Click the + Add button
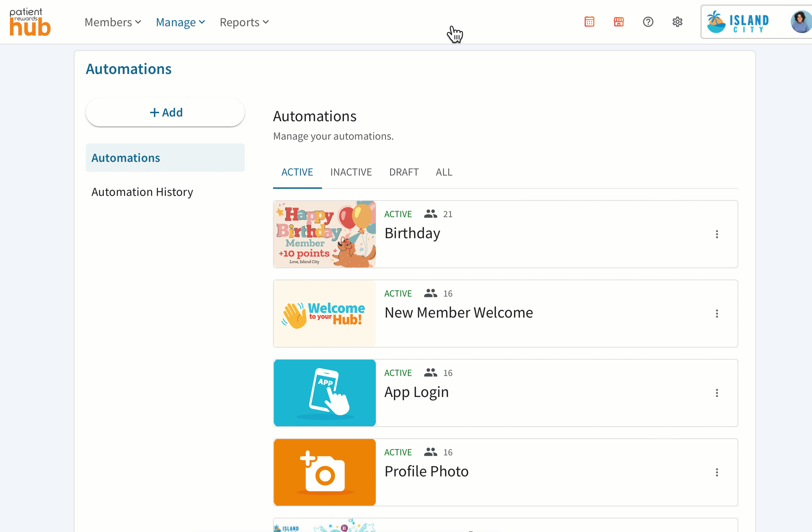Screen dimensions: 812x532 click(165, 113)
